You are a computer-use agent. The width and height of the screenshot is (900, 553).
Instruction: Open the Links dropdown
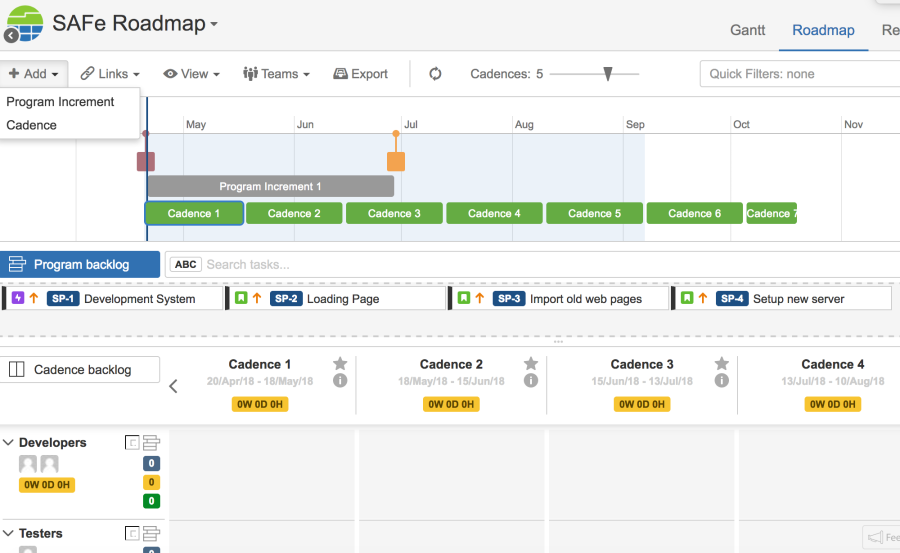(110, 74)
